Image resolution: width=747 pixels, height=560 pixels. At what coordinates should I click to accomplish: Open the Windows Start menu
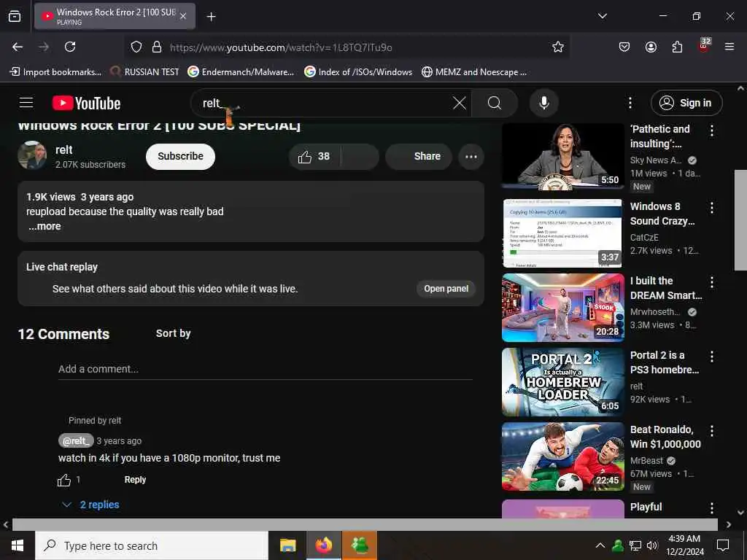click(18, 545)
